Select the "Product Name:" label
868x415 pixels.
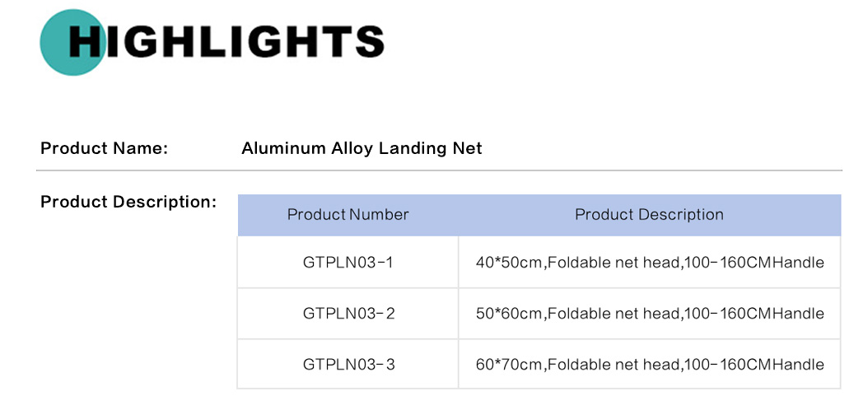tap(105, 149)
